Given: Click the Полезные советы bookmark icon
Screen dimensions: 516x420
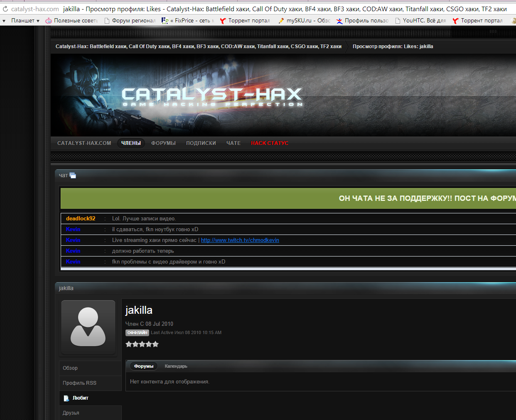Looking at the screenshot, I should 49,20.
